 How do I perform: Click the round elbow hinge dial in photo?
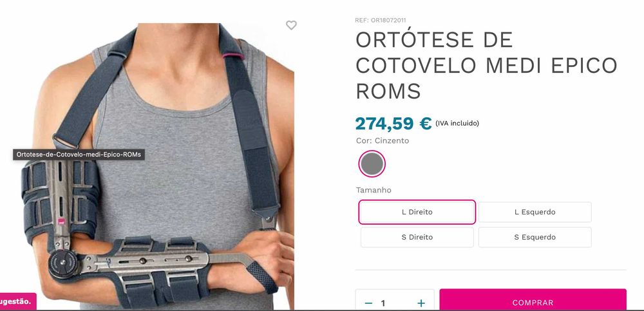pyautogui.click(x=64, y=264)
